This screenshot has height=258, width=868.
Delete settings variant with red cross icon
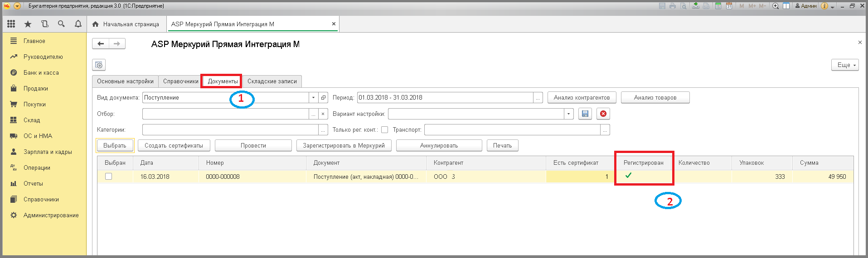[x=603, y=114]
